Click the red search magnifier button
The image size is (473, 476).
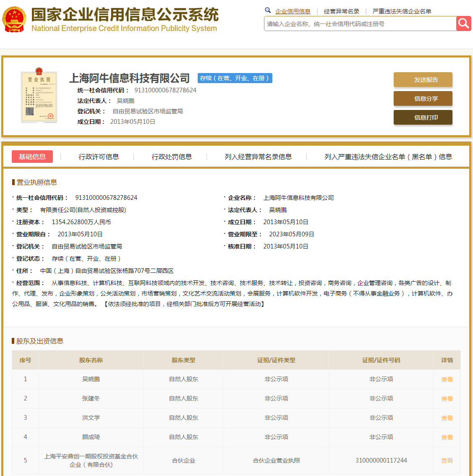463,24
